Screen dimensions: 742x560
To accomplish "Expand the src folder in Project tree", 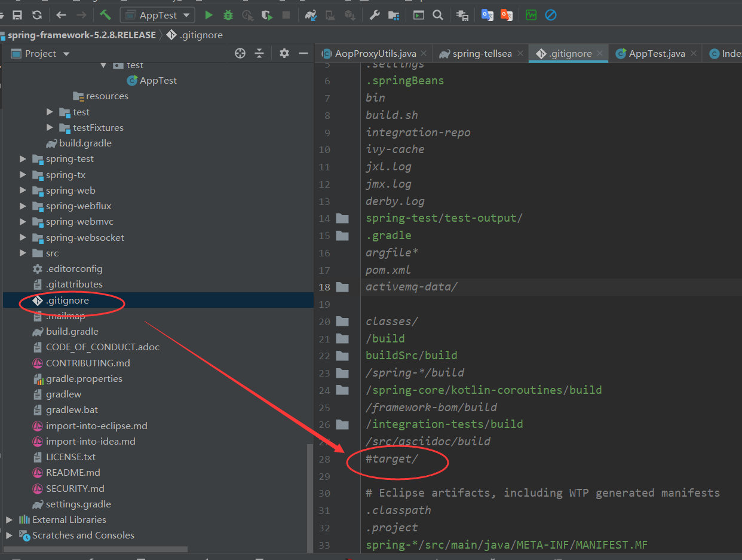I will (22, 253).
